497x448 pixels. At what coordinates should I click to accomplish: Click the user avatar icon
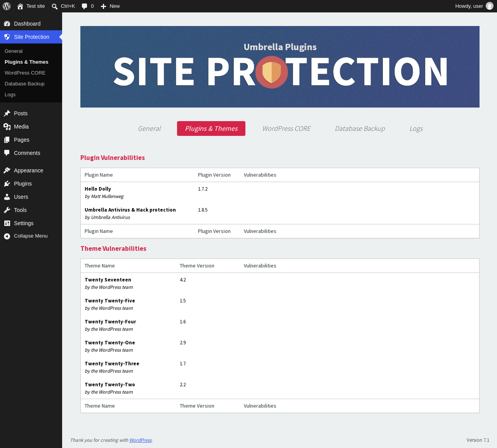(x=490, y=6)
